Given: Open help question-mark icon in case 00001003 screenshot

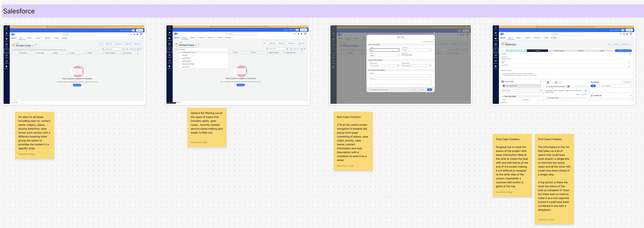Looking at the screenshot, I should [x=621, y=34].
